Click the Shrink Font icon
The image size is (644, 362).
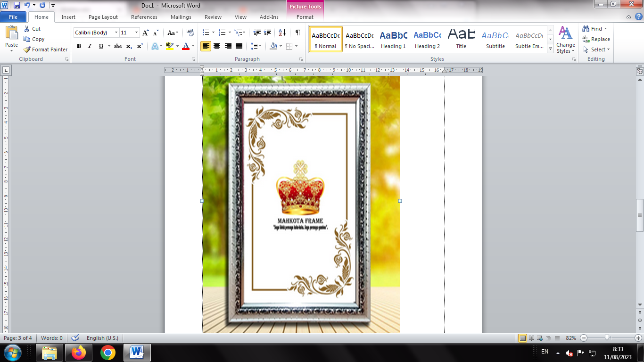[x=156, y=33]
